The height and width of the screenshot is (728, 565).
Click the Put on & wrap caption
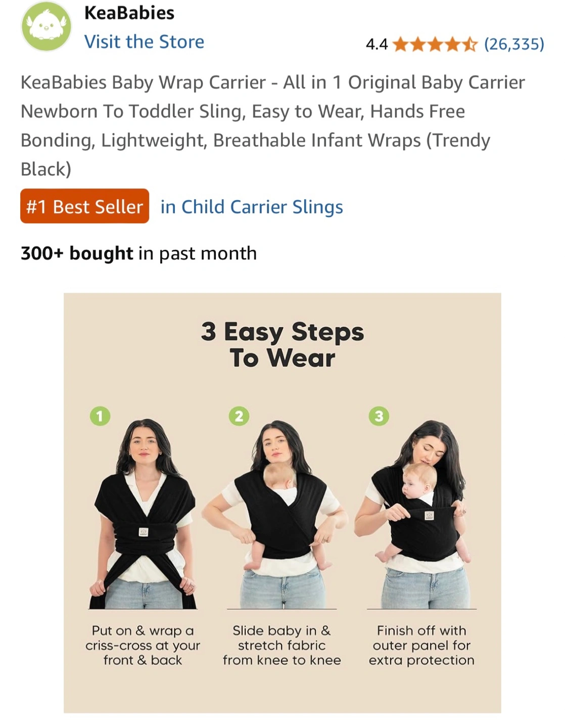pos(143,645)
